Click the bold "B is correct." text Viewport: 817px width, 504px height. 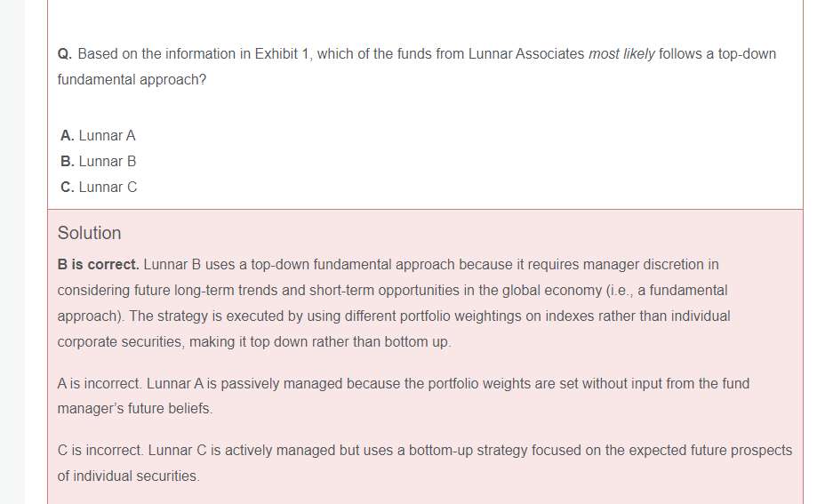[x=98, y=265]
